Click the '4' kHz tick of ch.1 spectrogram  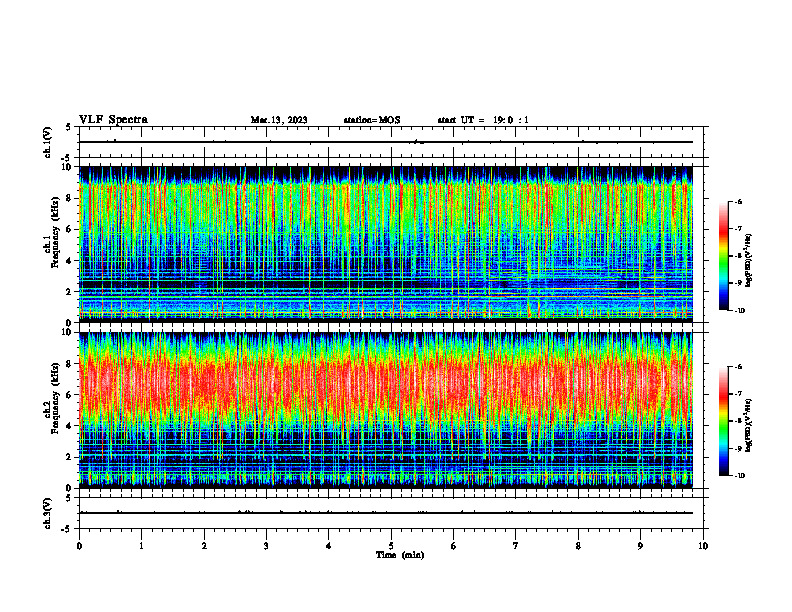tap(70, 261)
